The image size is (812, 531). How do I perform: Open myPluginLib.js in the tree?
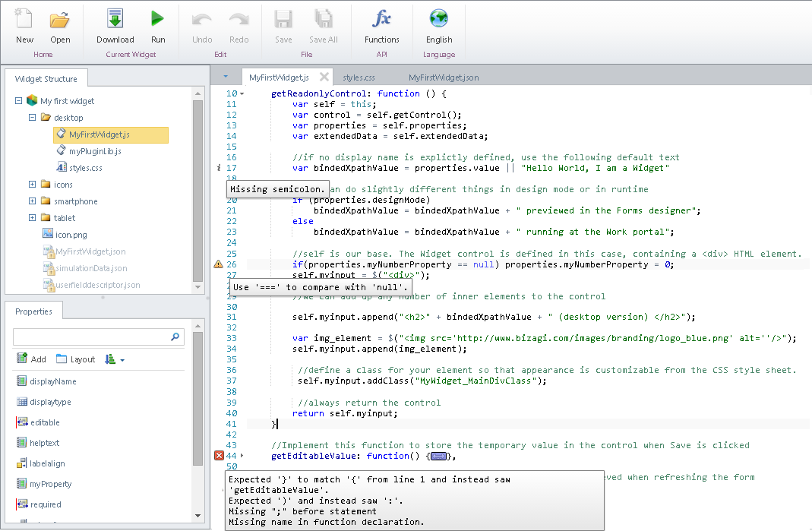95,151
